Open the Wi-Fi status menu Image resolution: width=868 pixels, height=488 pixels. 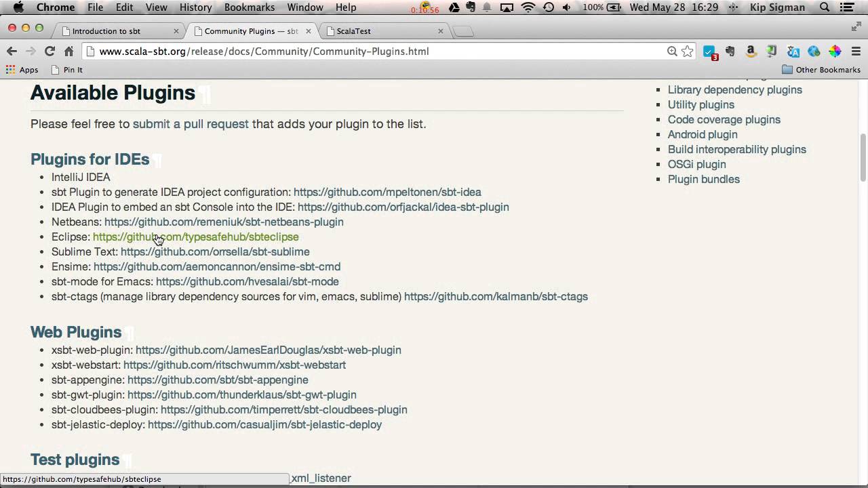point(528,7)
